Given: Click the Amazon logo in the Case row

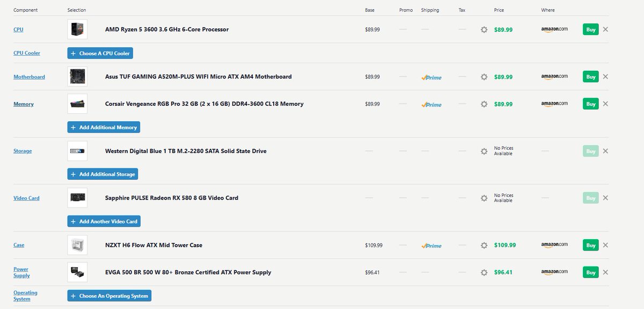Looking at the screenshot, I should 554,245.
